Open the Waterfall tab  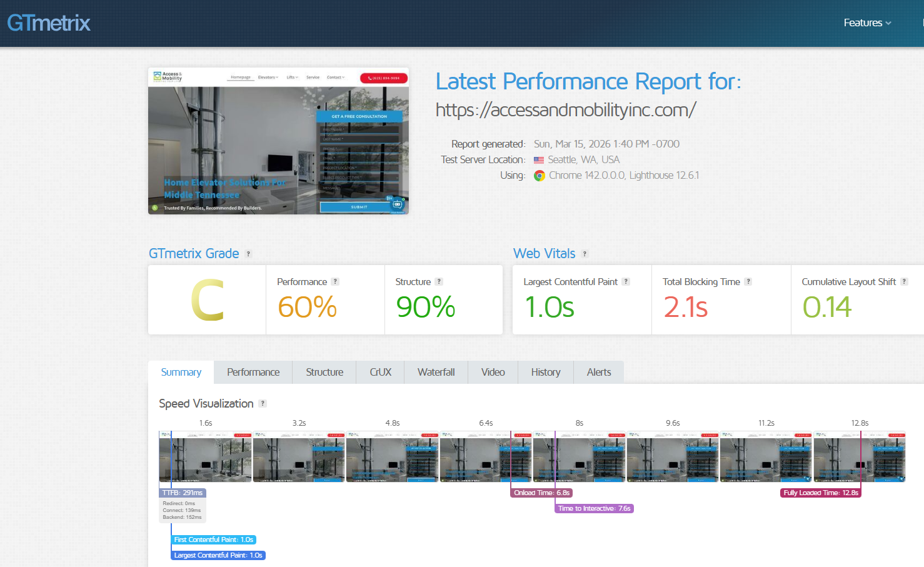(436, 373)
